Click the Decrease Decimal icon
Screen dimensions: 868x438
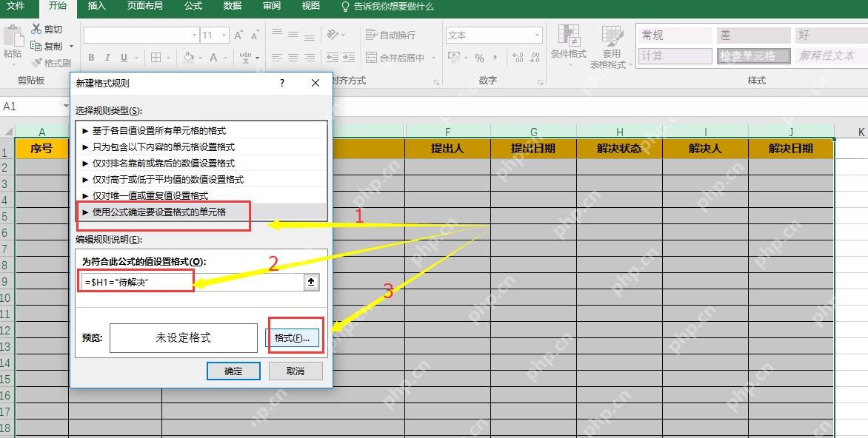(534, 58)
